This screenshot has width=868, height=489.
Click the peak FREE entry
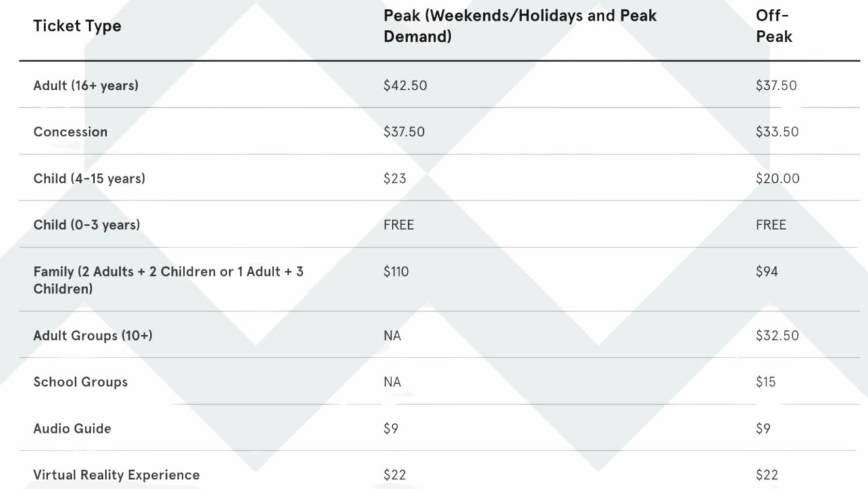coord(399,224)
